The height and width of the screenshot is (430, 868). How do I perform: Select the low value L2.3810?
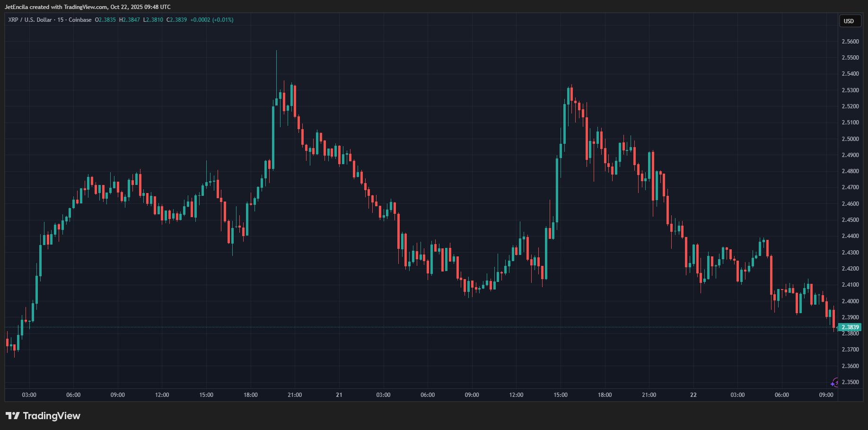click(153, 20)
